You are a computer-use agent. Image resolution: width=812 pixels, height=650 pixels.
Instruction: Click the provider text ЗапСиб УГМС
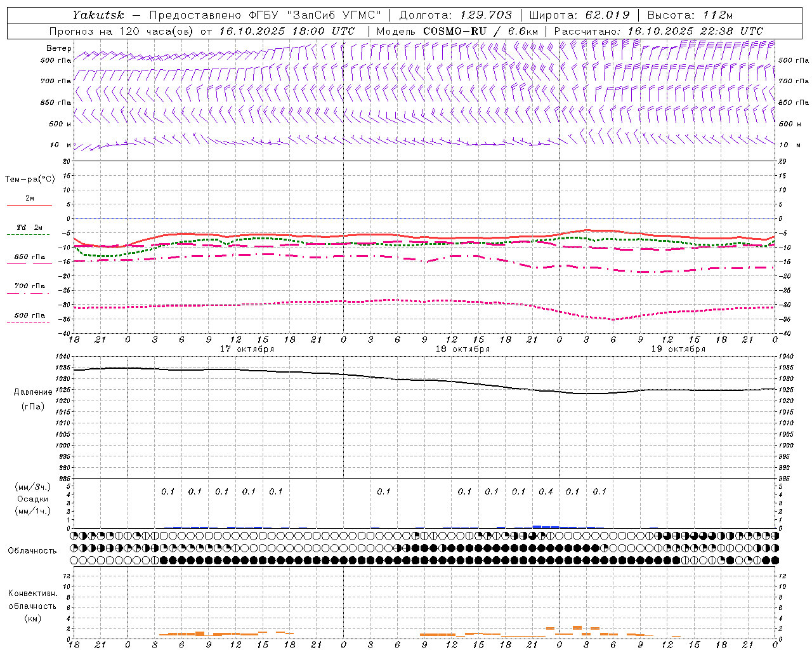click(x=334, y=15)
